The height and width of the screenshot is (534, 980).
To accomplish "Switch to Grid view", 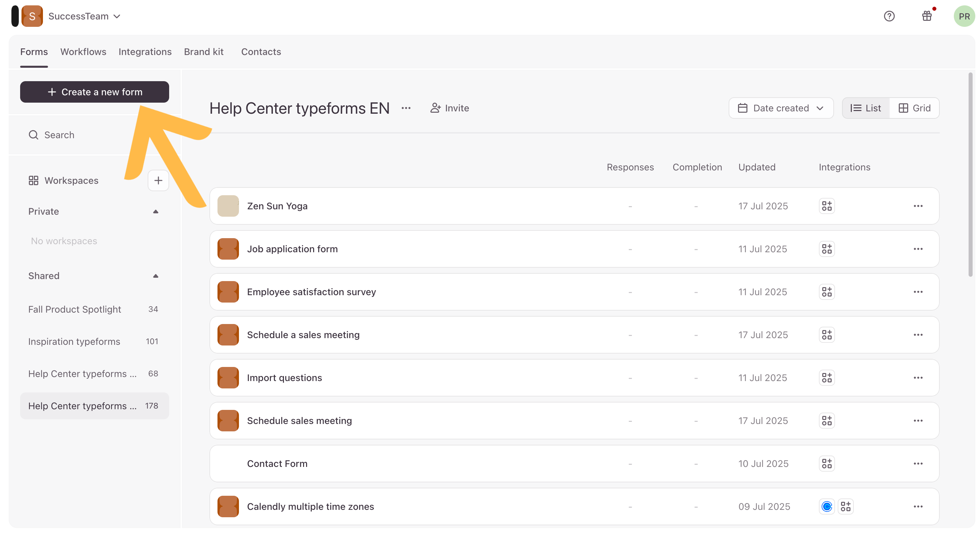I will pos(915,108).
